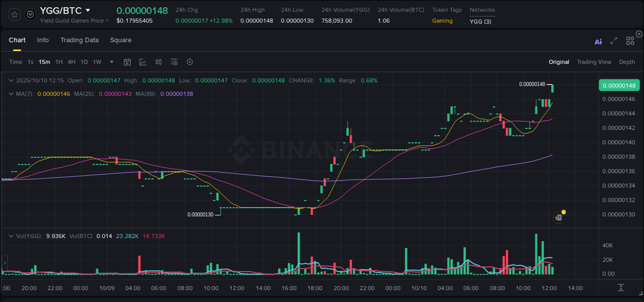Image resolution: width=644 pixels, height=302 pixels.
Task: Open the chart type selector icon
Action: click(x=142, y=61)
